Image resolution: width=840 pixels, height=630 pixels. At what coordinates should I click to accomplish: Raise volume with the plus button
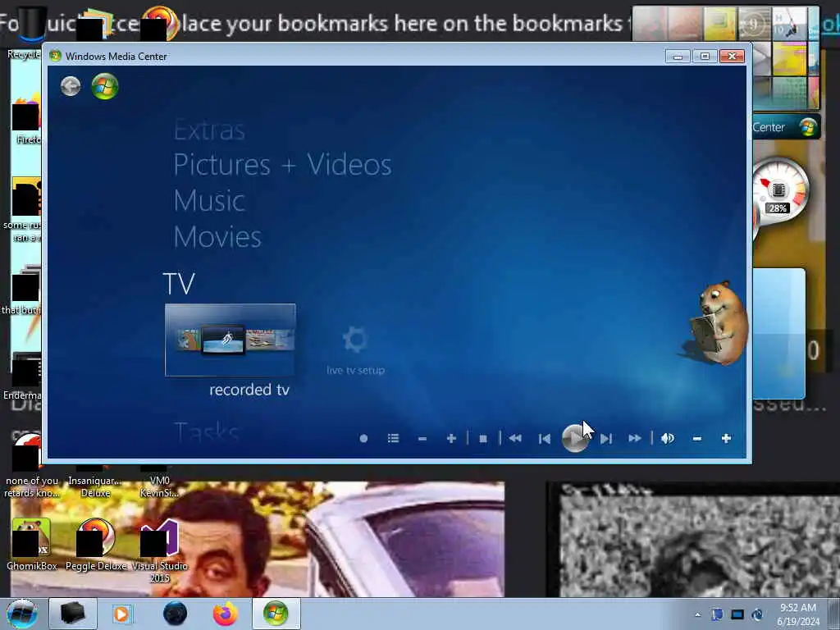click(x=726, y=439)
